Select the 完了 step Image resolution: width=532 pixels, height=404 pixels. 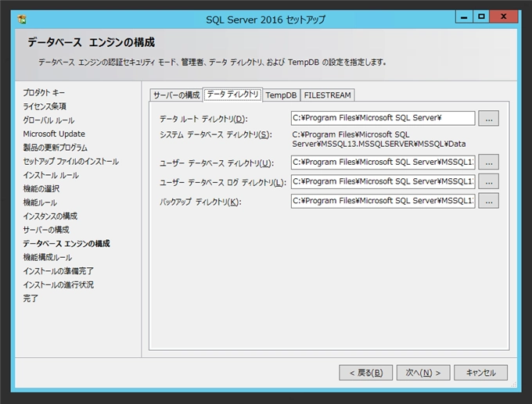coord(31,299)
